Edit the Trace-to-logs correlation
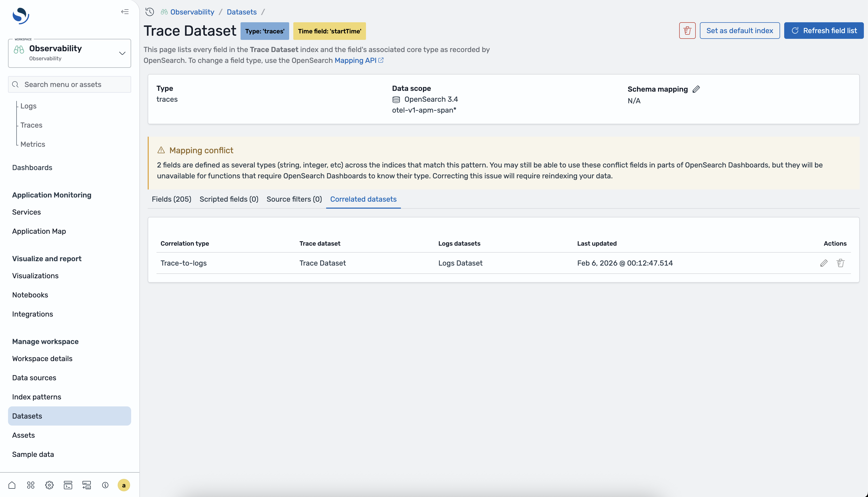868x497 pixels. point(824,263)
